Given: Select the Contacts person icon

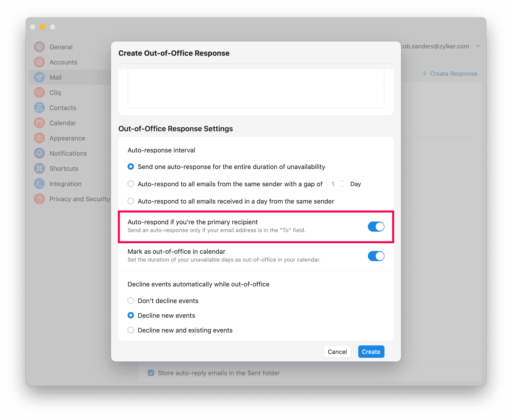Looking at the screenshot, I should [39, 108].
